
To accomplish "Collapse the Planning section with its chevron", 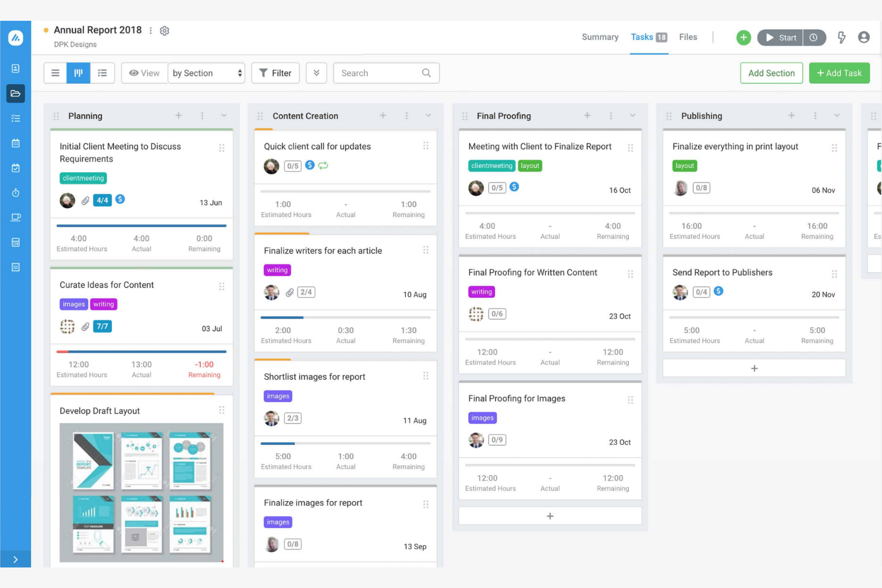I will 223,116.
